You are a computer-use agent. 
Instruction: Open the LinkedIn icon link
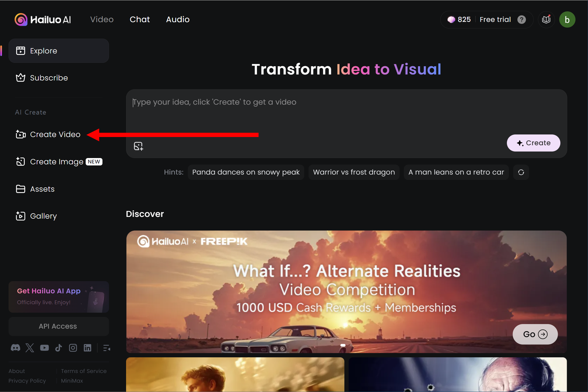tap(87, 348)
